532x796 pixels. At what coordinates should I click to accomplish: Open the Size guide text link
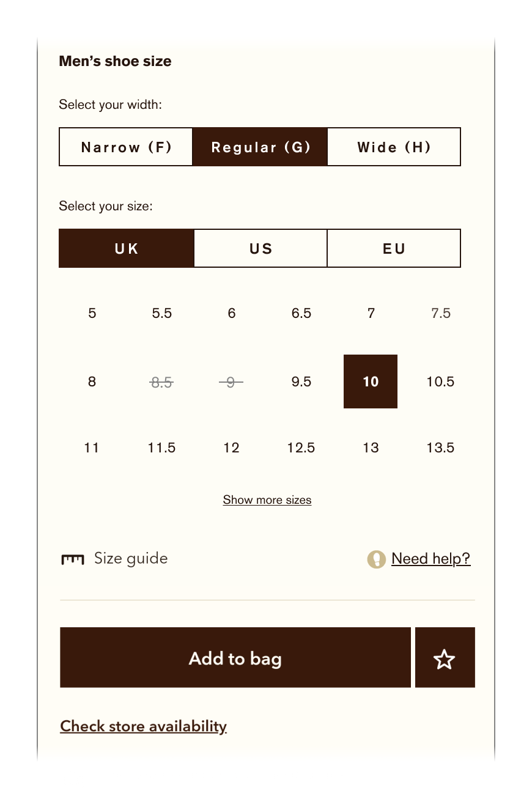pos(130,559)
